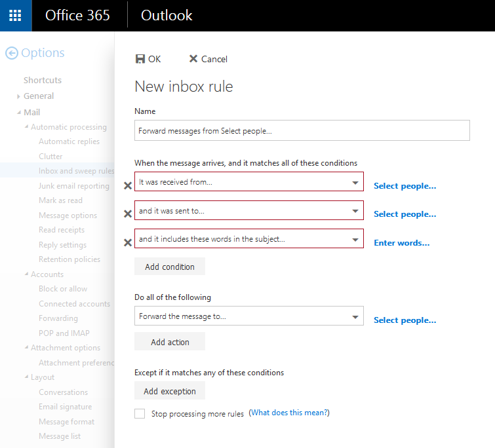Click the X icon beside Cancel

[x=193, y=59]
